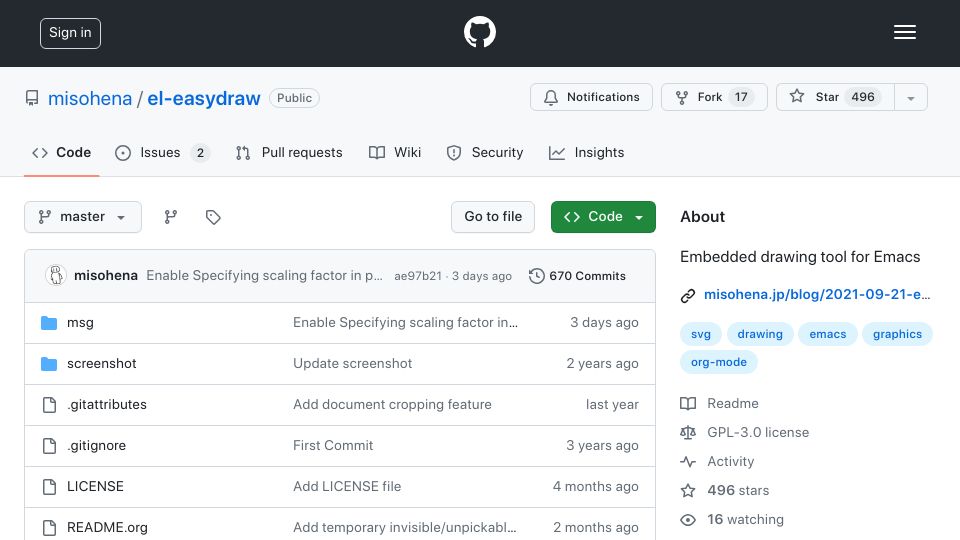The width and height of the screenshot is (960, 540).
Task: Click the LICENSE file icon
Action: [49, 487]
